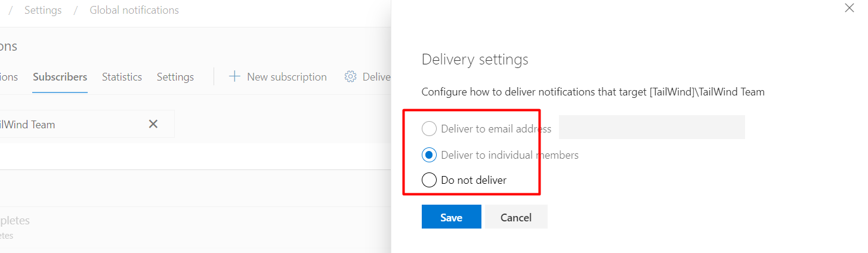Open the Statistics tab
The height and width of the screenshot is (253, 868).
tap(122, 77)
